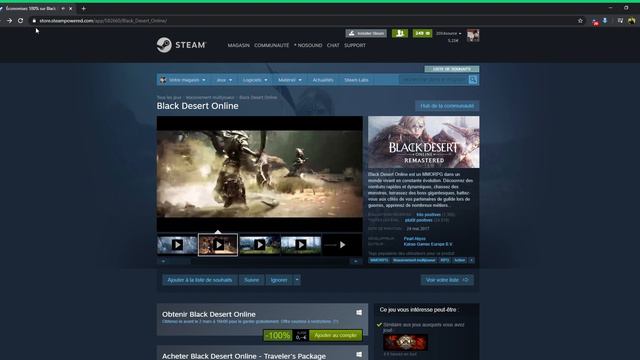The height and width of the screenshot is (360, 640).
Task: Open the SUPPORT menu item
Action: 355,45
